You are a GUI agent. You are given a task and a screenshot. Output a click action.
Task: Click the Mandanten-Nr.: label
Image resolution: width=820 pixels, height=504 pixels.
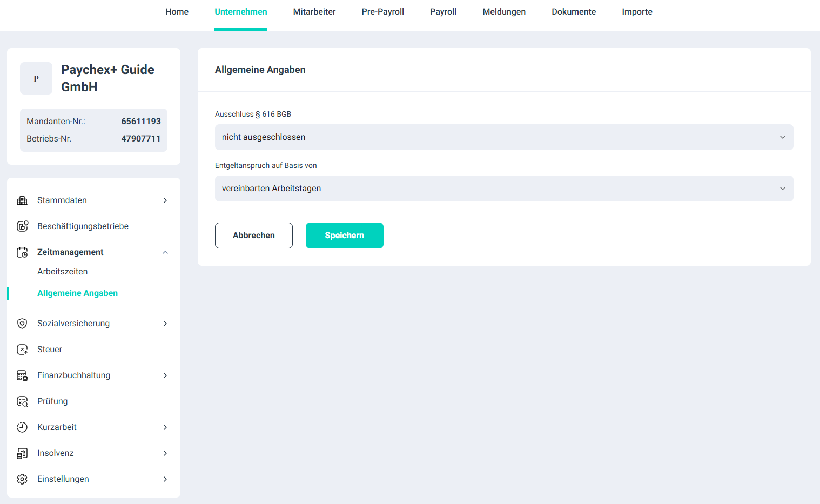[x=56, y=122]
